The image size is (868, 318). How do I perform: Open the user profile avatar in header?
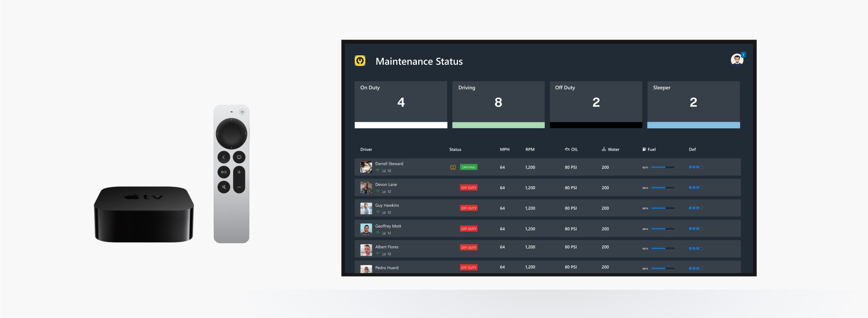(x=736, y=59)
